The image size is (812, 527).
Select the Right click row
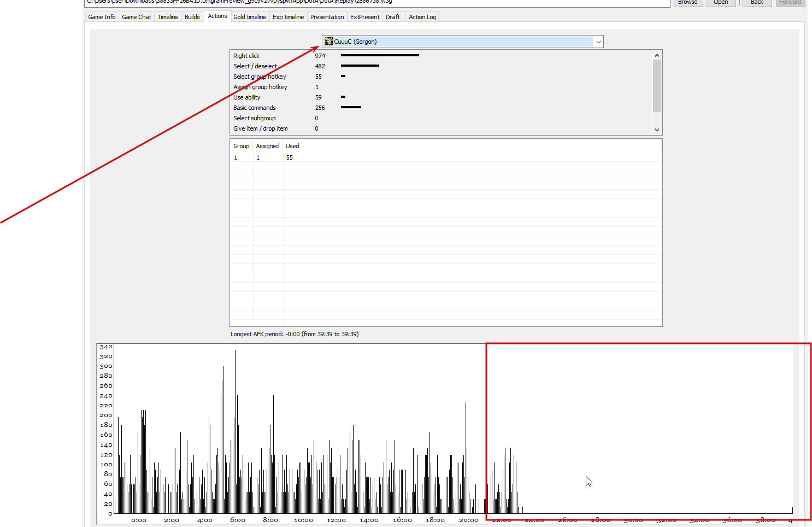pos(442,56)
